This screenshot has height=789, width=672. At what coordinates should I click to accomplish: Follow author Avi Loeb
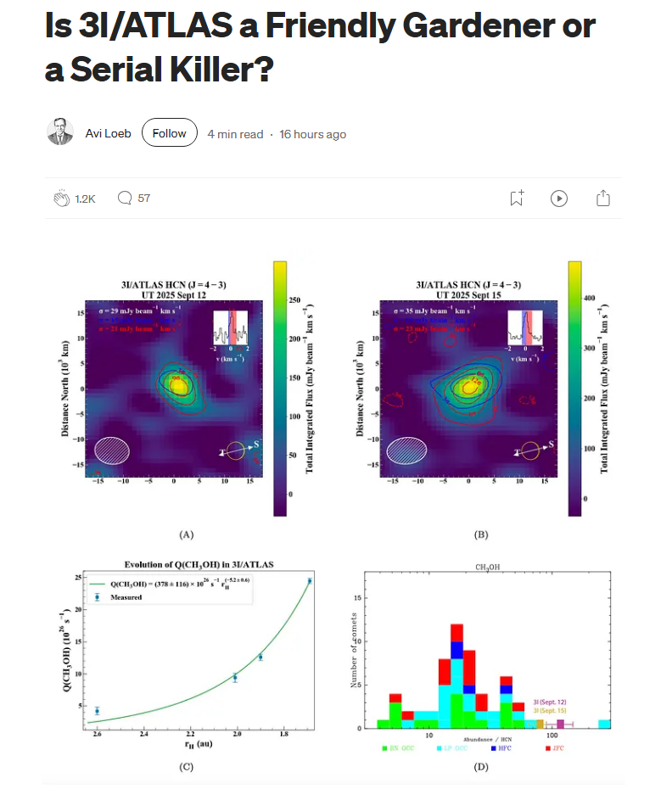click(x=169, y=133)
